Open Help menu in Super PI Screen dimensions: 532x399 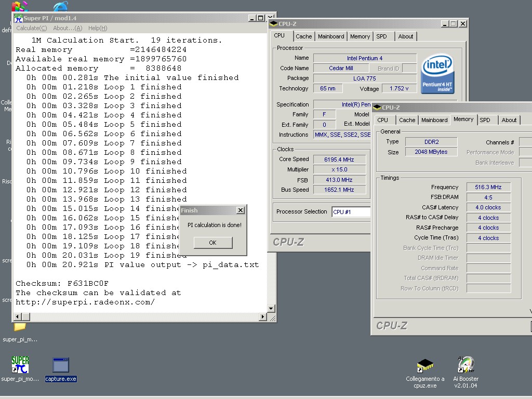pyautogui.click(x=98, y=28)
